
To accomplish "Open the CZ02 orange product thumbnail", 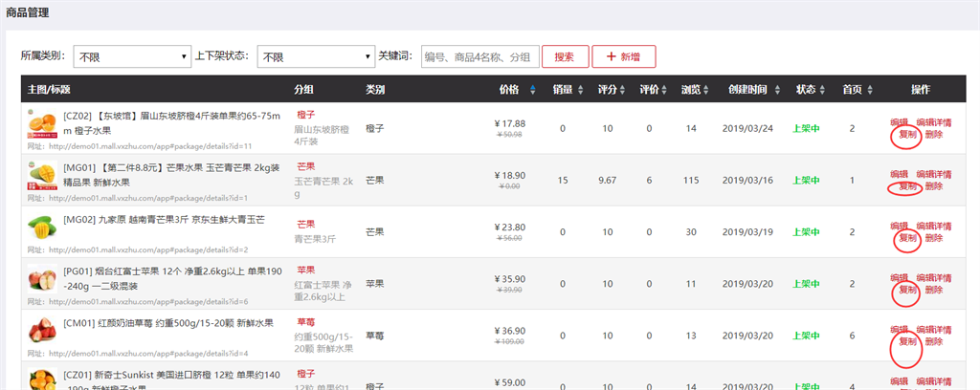I will pos(43,125).
